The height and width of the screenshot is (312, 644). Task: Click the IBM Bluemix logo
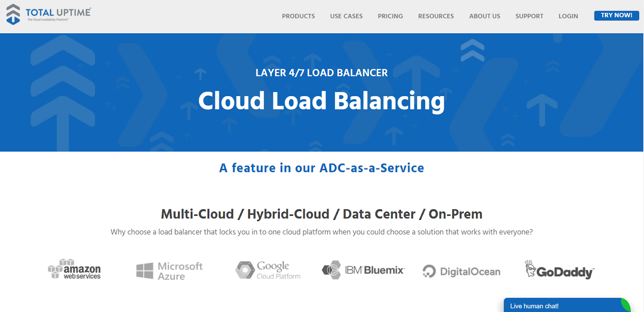(363, 270)
